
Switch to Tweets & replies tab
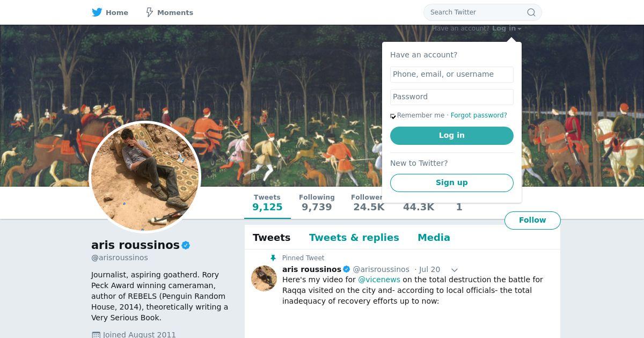click(354, 238)
